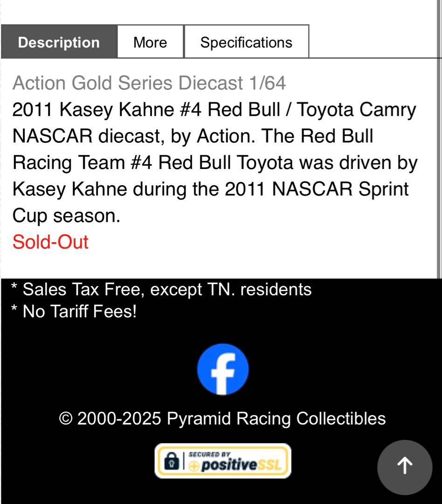The height and width of the screenshot is (504, 442).
Task: Click the red Sold-Out status text
Action: click(x=50, y=242)
